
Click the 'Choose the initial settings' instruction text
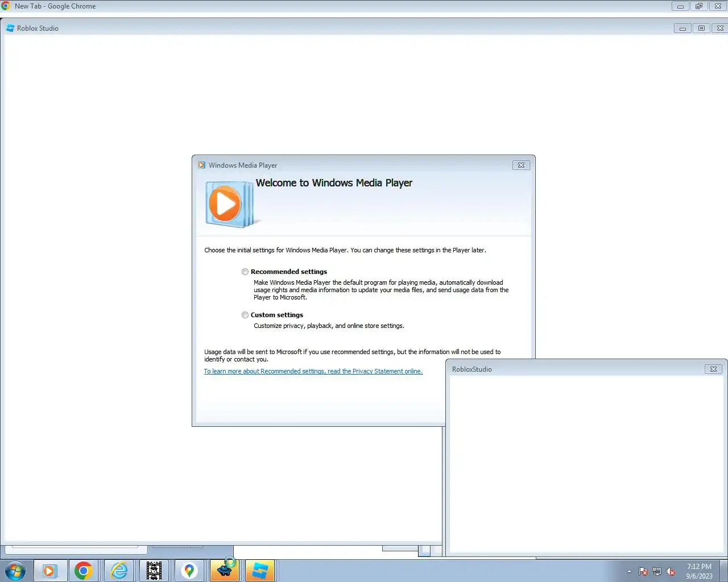coord(345,250)
